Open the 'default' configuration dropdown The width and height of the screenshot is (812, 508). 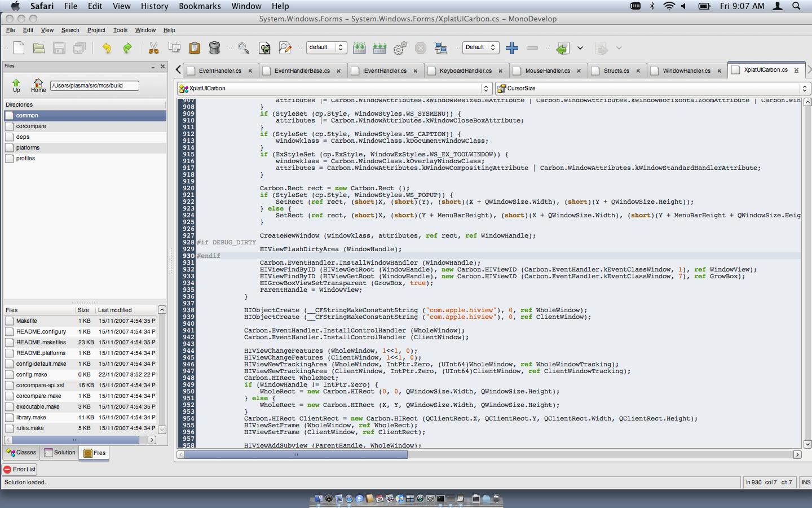tap(326, 47)
